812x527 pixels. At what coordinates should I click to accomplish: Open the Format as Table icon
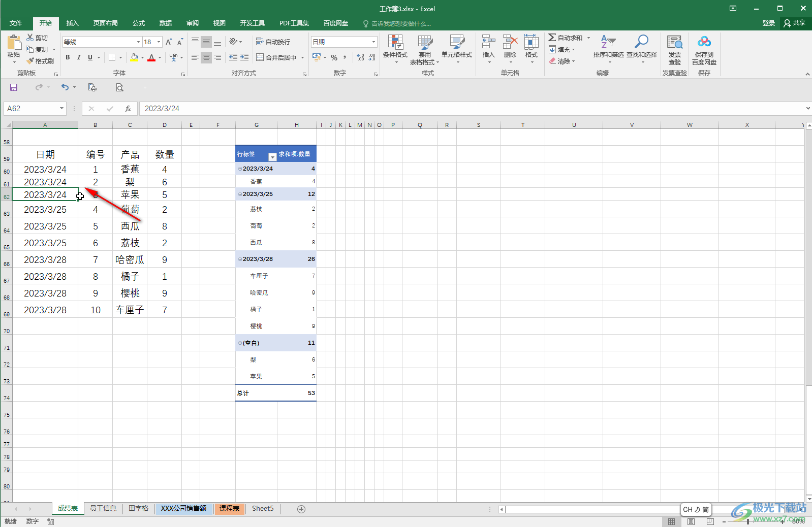tap(425, 42)
